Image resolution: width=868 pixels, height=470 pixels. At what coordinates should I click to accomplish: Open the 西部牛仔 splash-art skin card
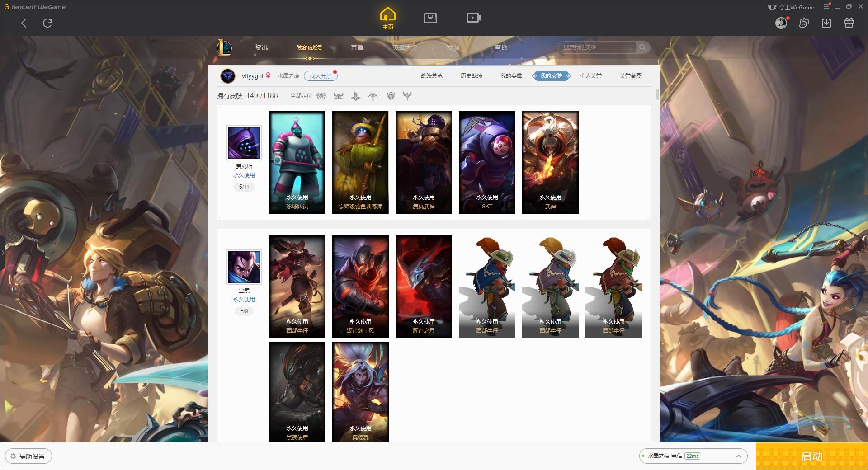pos(297,287)
